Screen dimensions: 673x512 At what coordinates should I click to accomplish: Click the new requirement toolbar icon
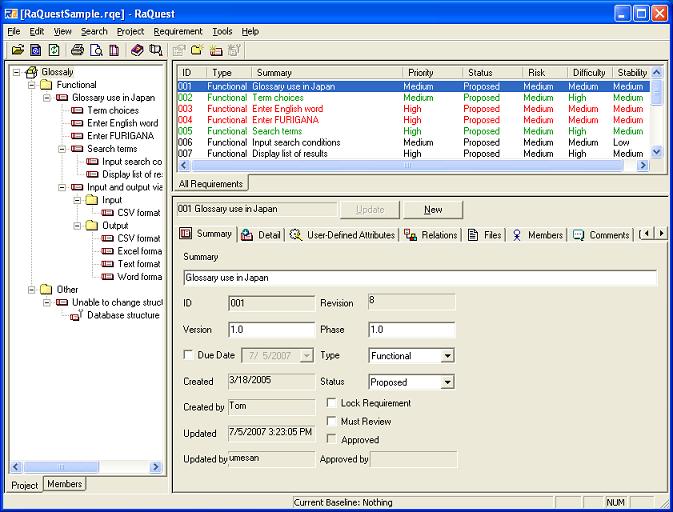click(x=216, y=50)
